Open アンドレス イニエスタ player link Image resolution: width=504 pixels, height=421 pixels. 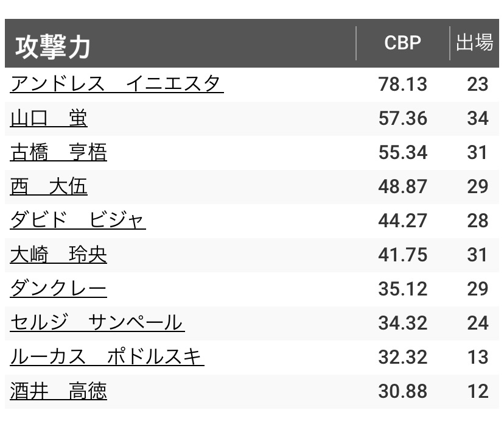117,84
